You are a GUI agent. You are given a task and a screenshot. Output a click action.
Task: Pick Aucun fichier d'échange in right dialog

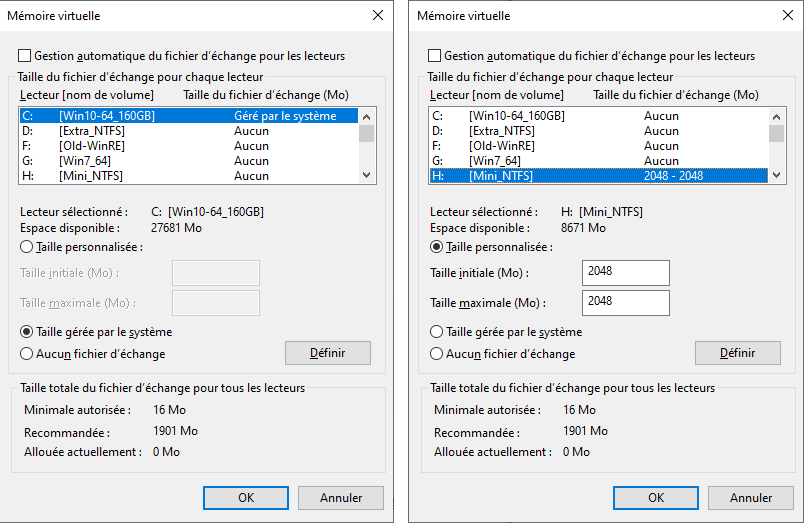[x=437, y=354]
